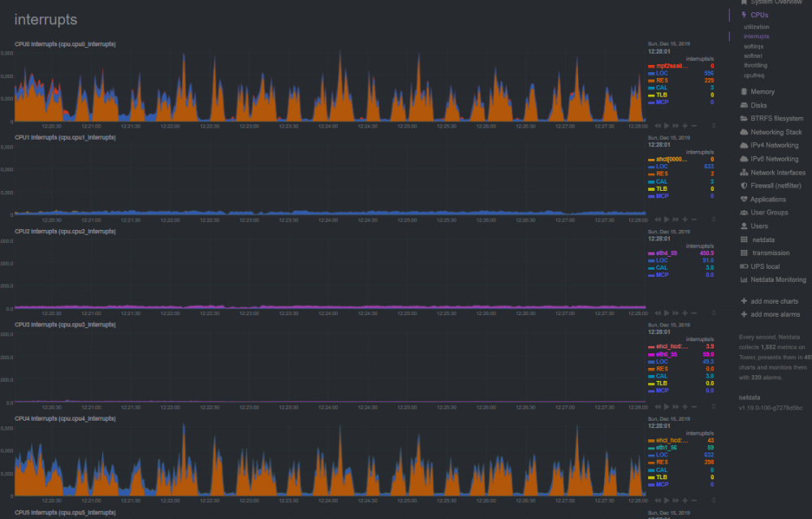This screenshot has height=519, width=812.
Task: Click the Applications heartbeat icon
Action: coord(744,200)
